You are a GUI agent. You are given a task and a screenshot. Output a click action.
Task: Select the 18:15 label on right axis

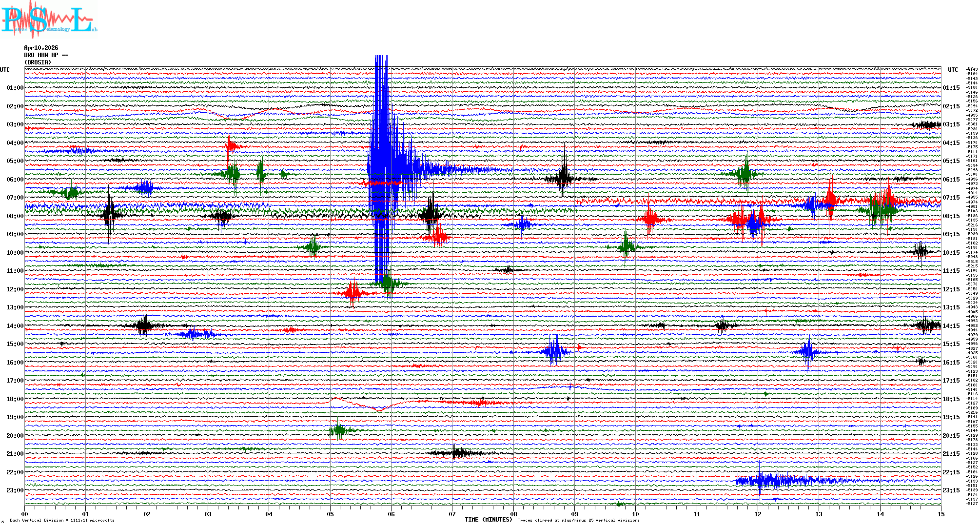(x=951, y=399)
